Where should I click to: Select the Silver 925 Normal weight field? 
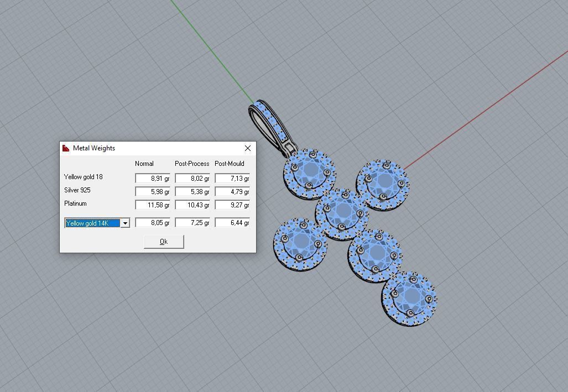pyautogui.click(x=153, y=192)
